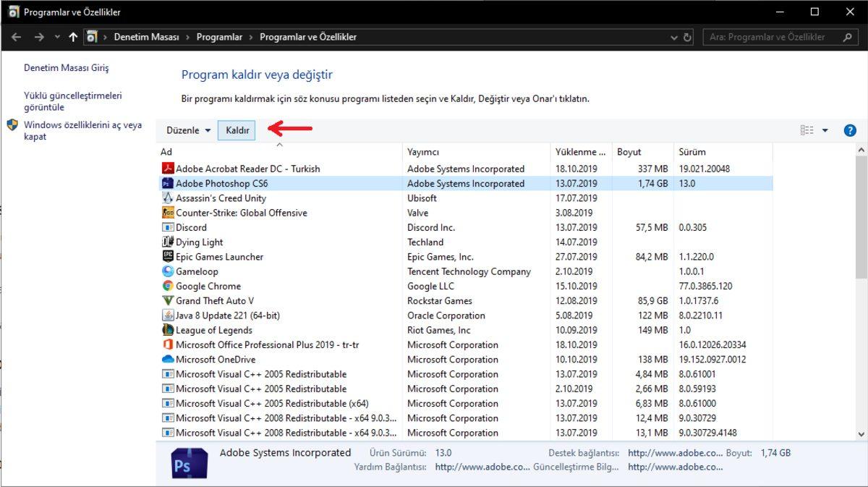The height and width of the screenshot is (487, 868).
Task: Sort list by Boyut column header
Action: coord(629,152)
